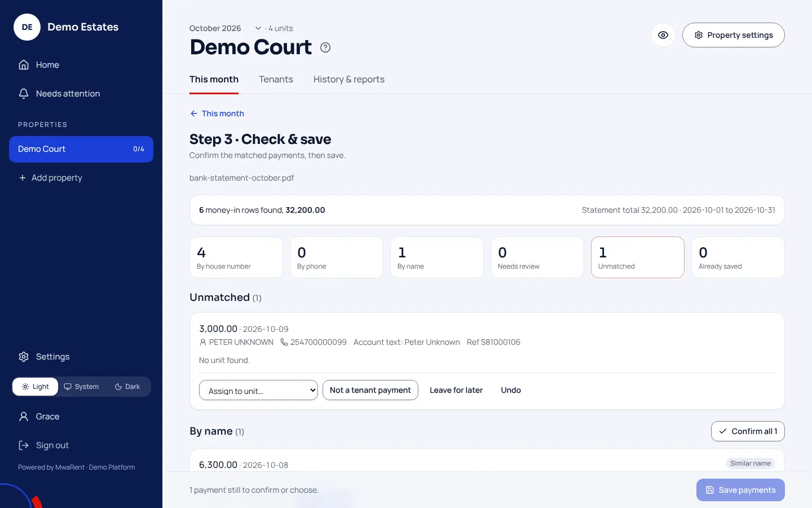This screenshot has height=508, width=812.
Task: Click Undo on unmatched payment
Action: 511,390
